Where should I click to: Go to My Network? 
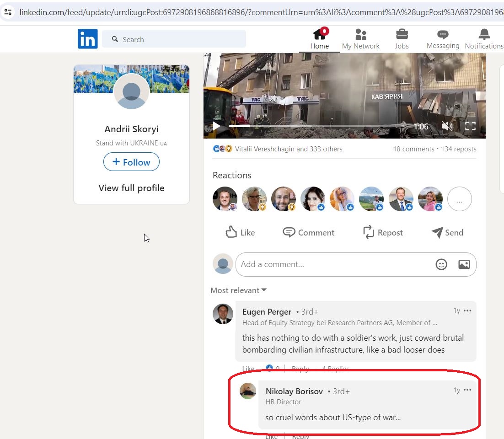coord(361,38)
